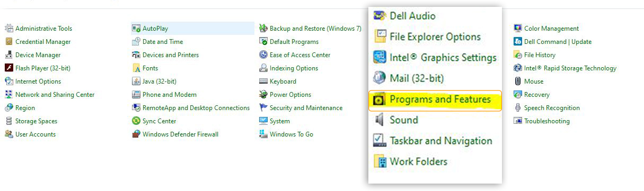The width and height of the screenshot is (644, 191).
Task: Open the Device Manager link text
Action: click(x=38, y=55)
